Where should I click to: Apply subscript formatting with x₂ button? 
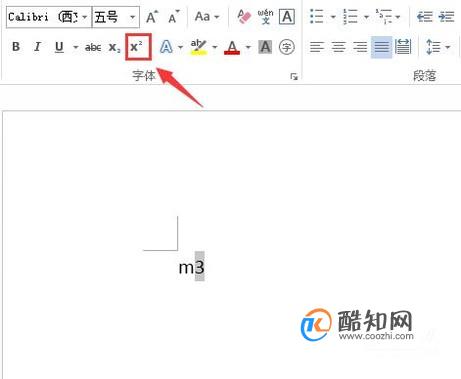(115, 47)
